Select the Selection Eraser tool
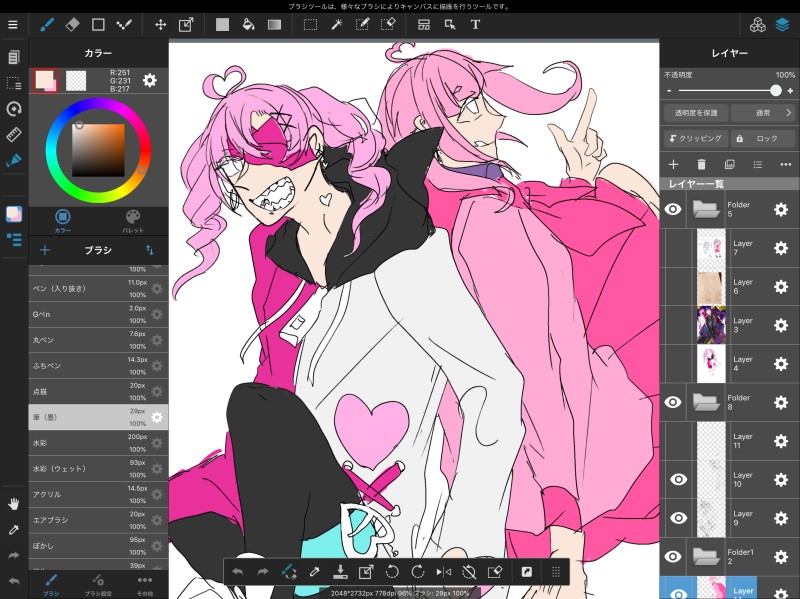Image resolution: width=800 pixels, height=599 pixels. point(388,24)
